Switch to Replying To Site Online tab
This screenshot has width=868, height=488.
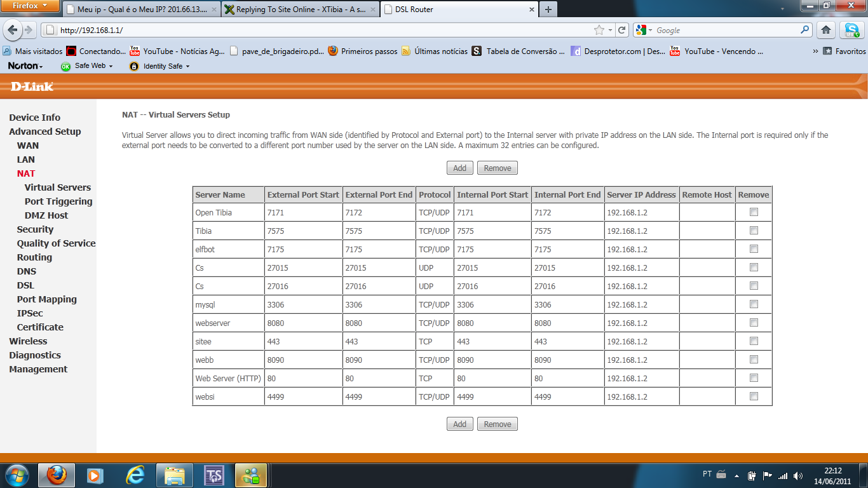pos(301,10)
